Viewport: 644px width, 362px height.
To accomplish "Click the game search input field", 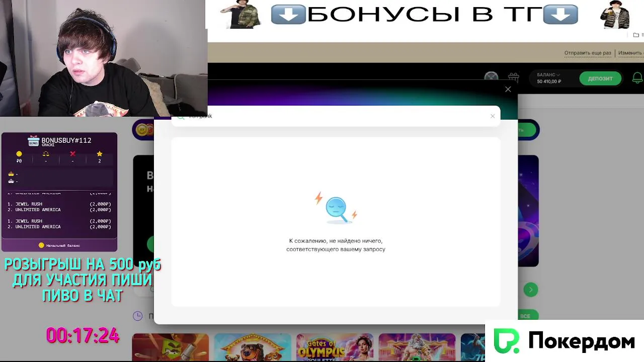I will click(x=336, y=116).
